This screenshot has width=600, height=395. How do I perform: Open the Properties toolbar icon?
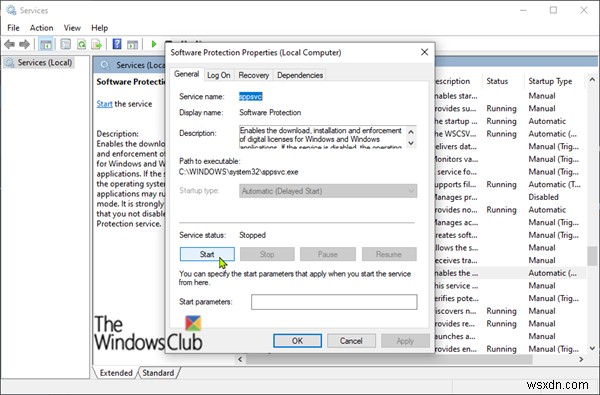[66, 44]
